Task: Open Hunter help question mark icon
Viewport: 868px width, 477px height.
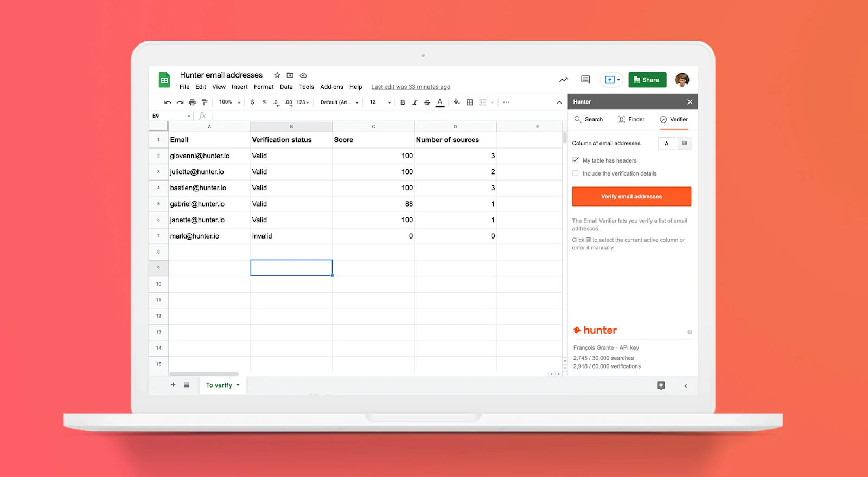Action: pyautogui.click(x=690, y=332)
